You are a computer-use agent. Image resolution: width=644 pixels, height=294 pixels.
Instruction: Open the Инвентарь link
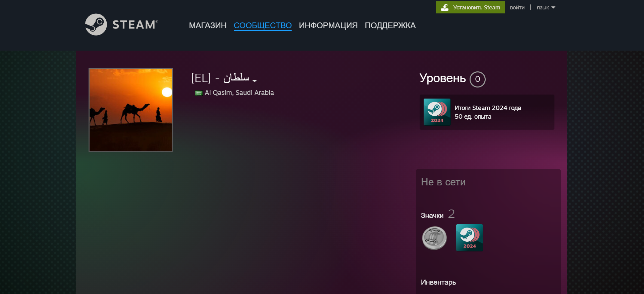coord(438,282)
